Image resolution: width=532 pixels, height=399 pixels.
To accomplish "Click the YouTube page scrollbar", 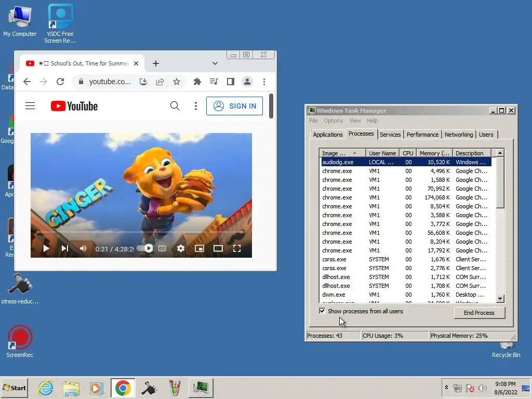I will (x=271, y=106).
